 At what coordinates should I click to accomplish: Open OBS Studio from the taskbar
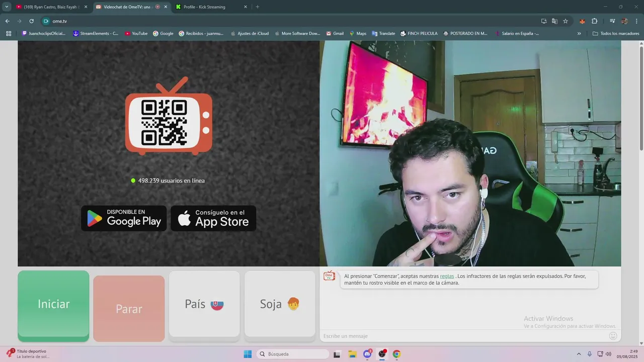click(x=382, y=354)
